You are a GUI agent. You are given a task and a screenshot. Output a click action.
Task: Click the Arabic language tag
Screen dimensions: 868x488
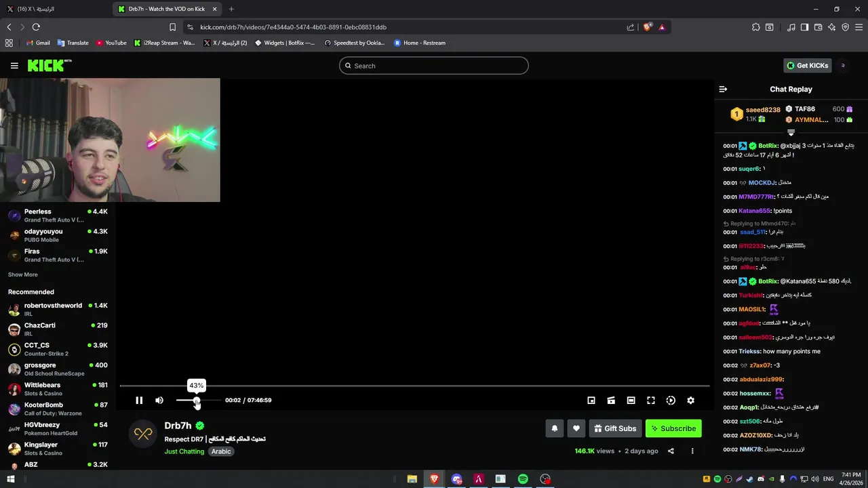[x=221, y=451]
